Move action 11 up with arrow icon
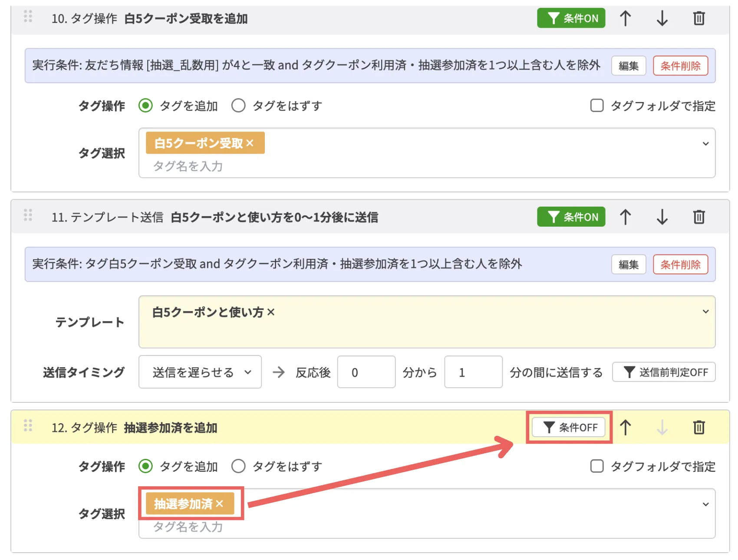738x560 pixels. [x=625, y=217]
